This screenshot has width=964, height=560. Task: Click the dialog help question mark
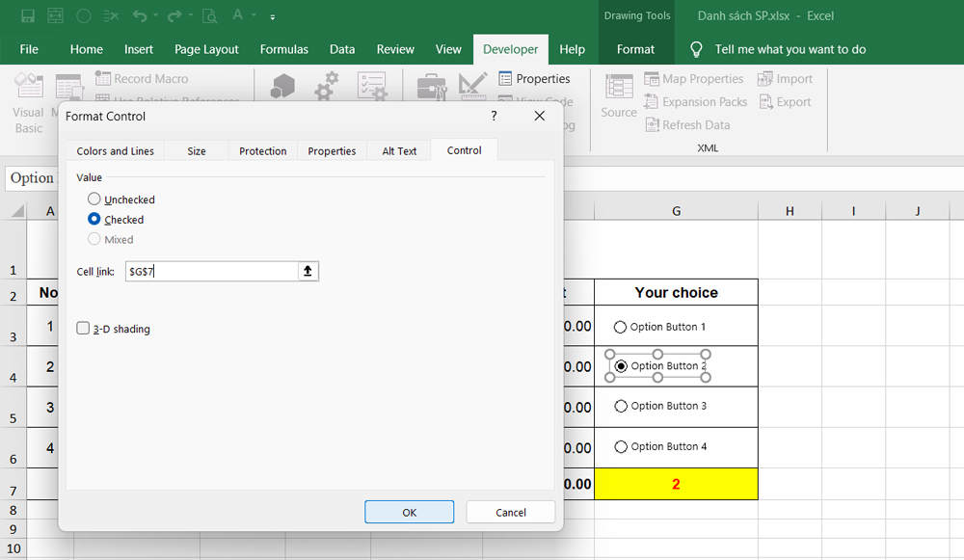click(x=494, y=116)
